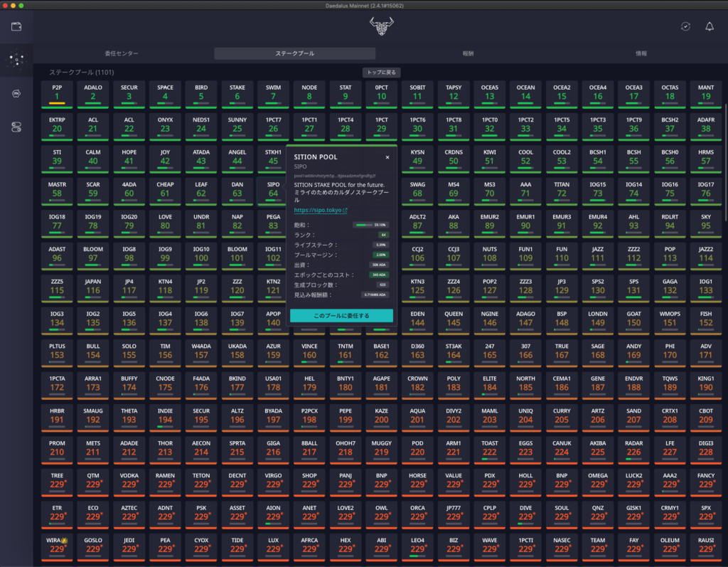
Task: Select the ステークプール tab
Action: [x=294, y=53]
